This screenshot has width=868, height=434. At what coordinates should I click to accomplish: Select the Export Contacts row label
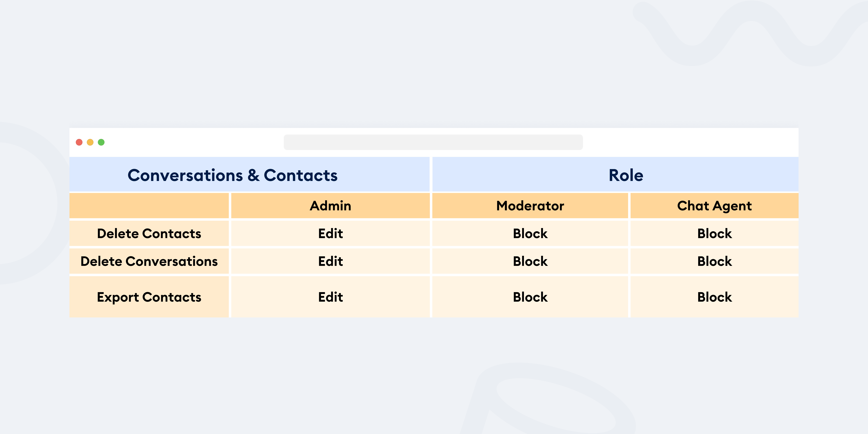[149, 297]
